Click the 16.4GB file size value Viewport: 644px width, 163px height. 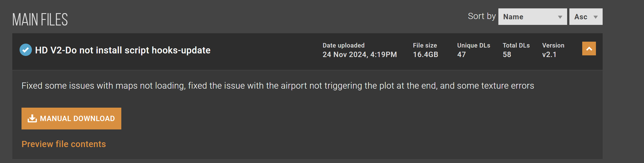[x=425, y=55]
